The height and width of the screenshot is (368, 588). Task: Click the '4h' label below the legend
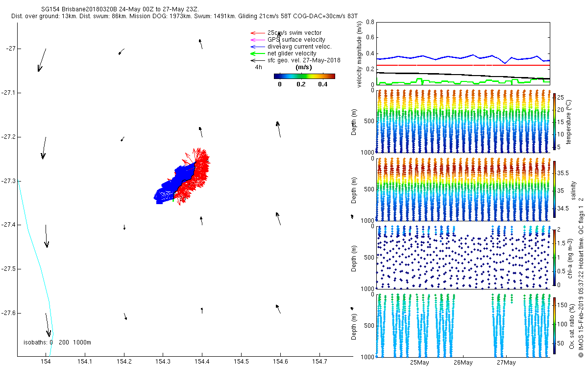click(258, 67)
